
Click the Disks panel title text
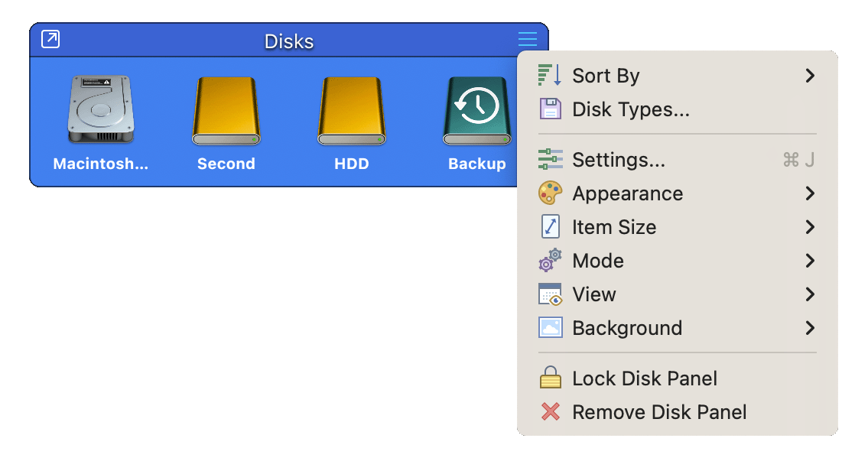click(289, 41)
